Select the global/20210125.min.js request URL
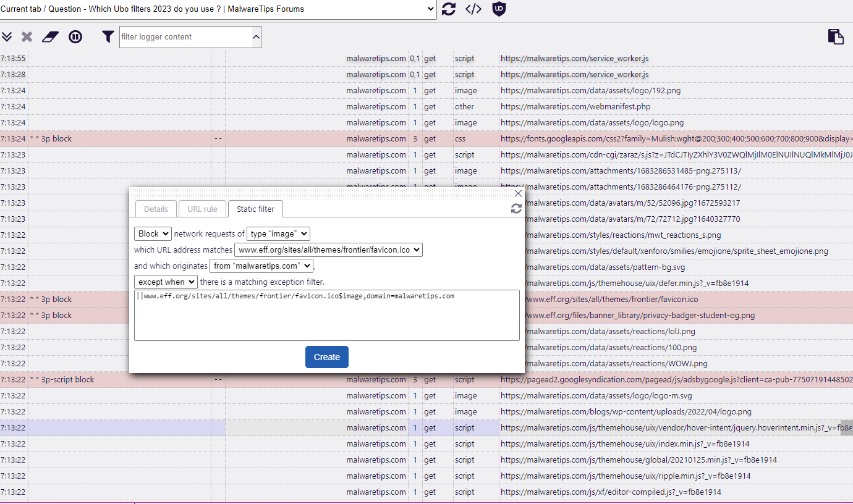Screen dimensions: 853x504 pyautogui.click(x=639, y=460)
